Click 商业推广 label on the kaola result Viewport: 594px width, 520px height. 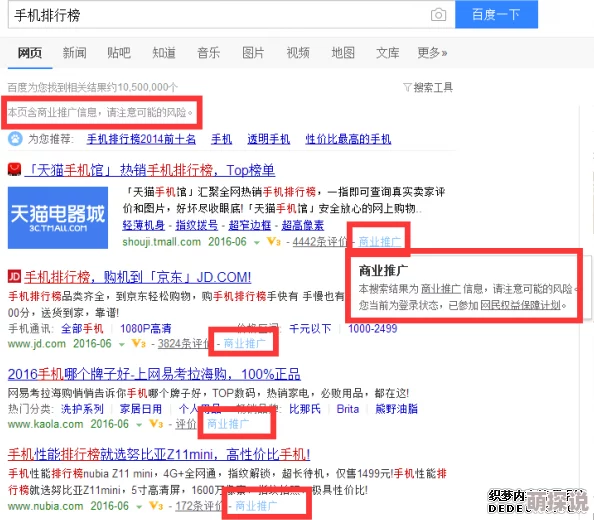228,424
